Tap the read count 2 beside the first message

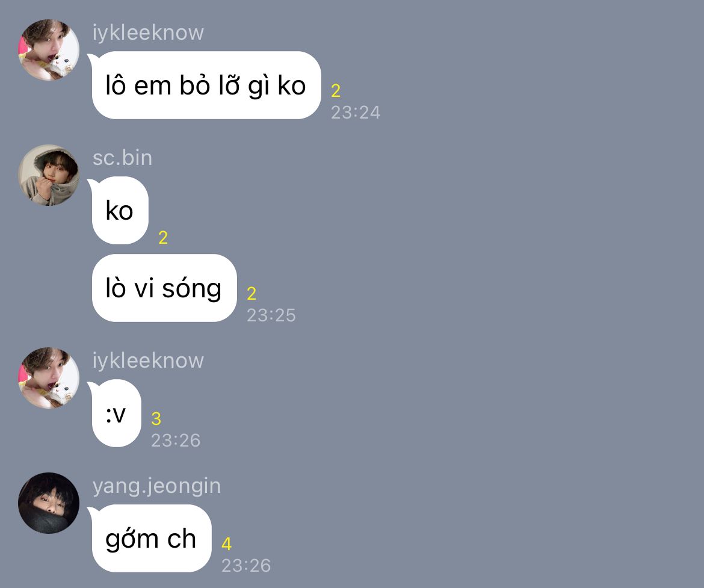pos(336,91)
